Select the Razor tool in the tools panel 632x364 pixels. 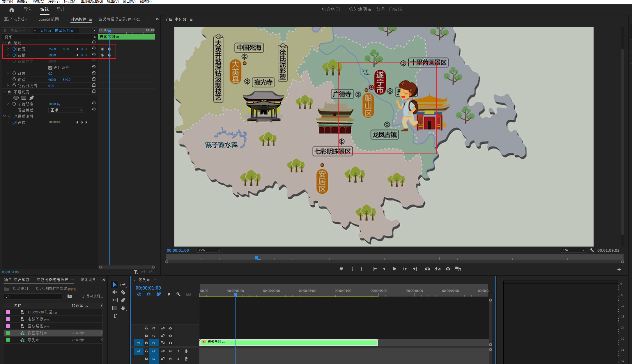123,292
